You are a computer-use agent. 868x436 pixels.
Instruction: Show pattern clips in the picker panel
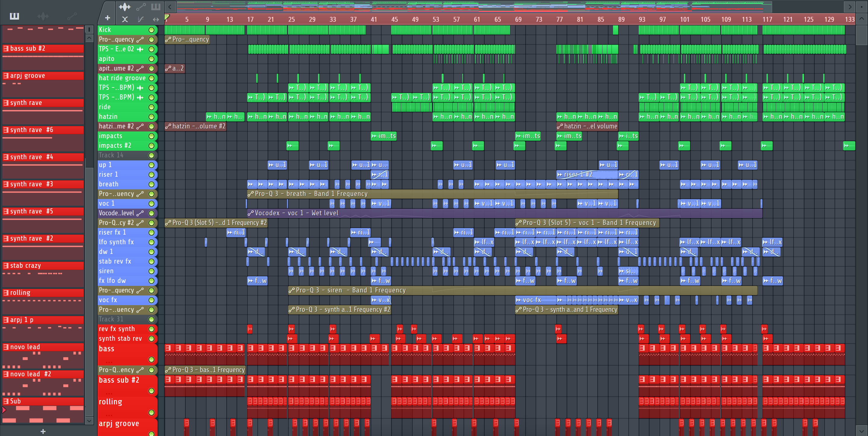14,16
